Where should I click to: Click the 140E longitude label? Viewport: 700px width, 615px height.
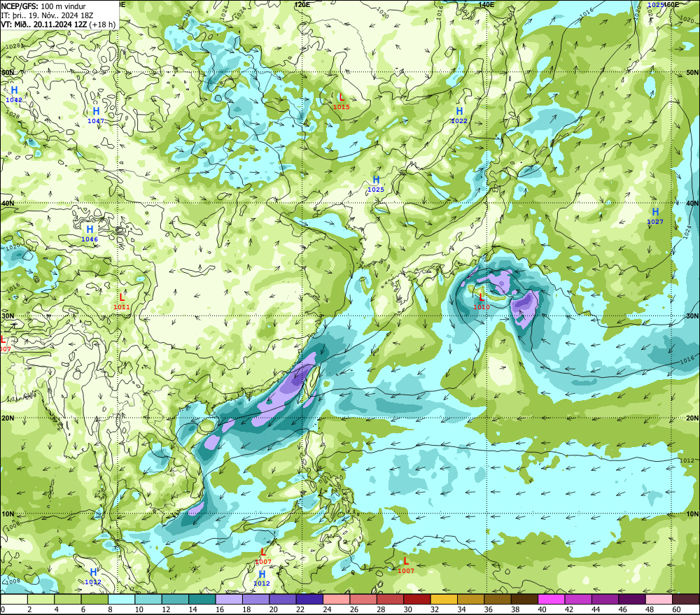tap(486, 4)
